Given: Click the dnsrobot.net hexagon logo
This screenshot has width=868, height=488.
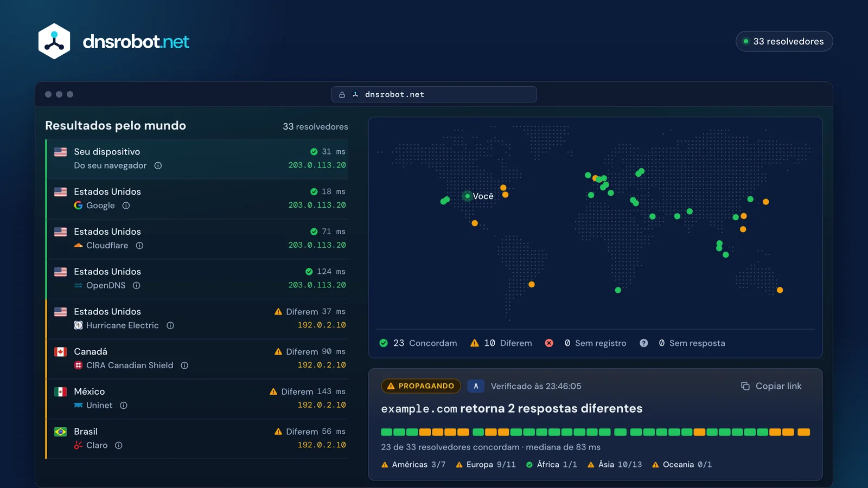Looking at the screenshot, I should point(54,41).
